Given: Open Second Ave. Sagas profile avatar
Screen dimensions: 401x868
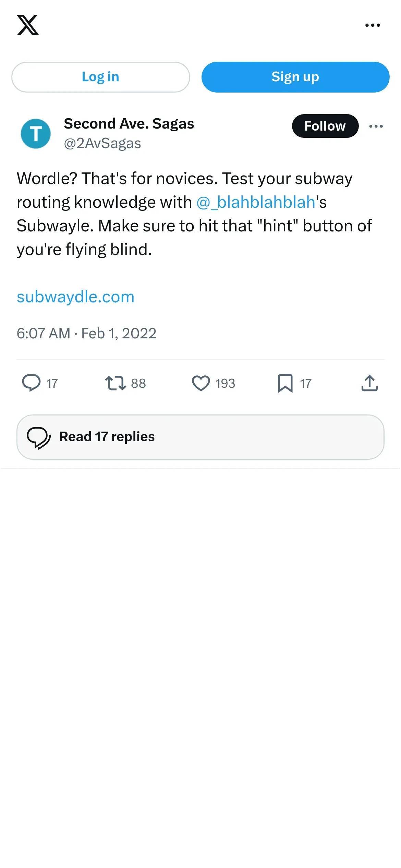Looking at the screenshot, I should tap(36, 133).
